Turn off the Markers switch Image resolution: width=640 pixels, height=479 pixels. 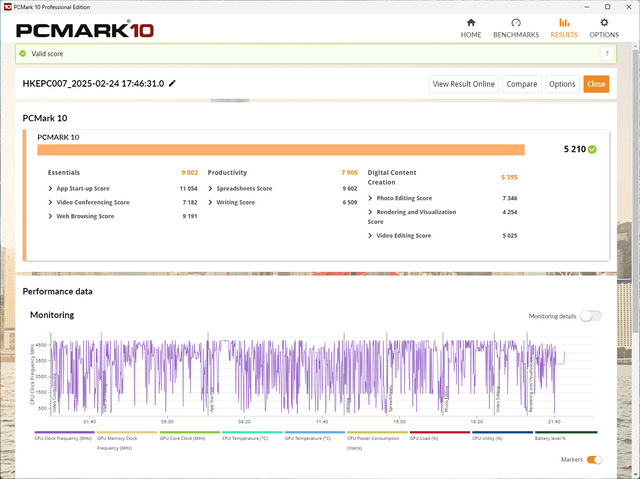click(594, 459)
